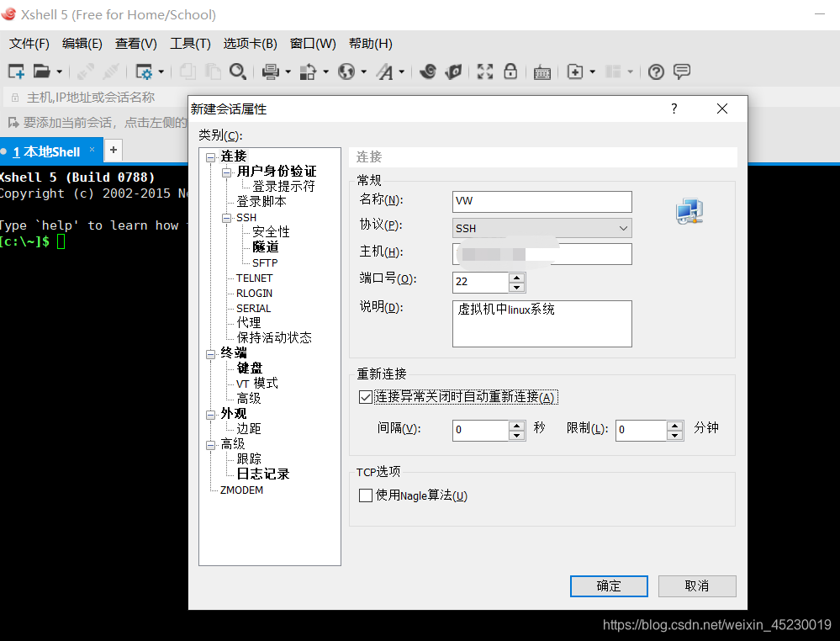Click the 确定 button
The height and width of the screenshot is (641, 840).
point(609,586)
